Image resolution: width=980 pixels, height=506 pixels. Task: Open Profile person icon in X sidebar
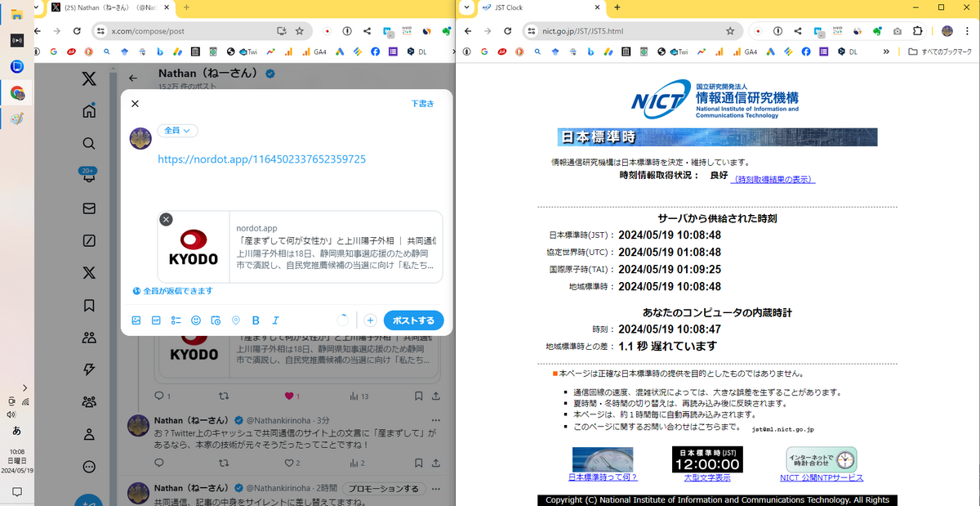click(x=89, y=434)
